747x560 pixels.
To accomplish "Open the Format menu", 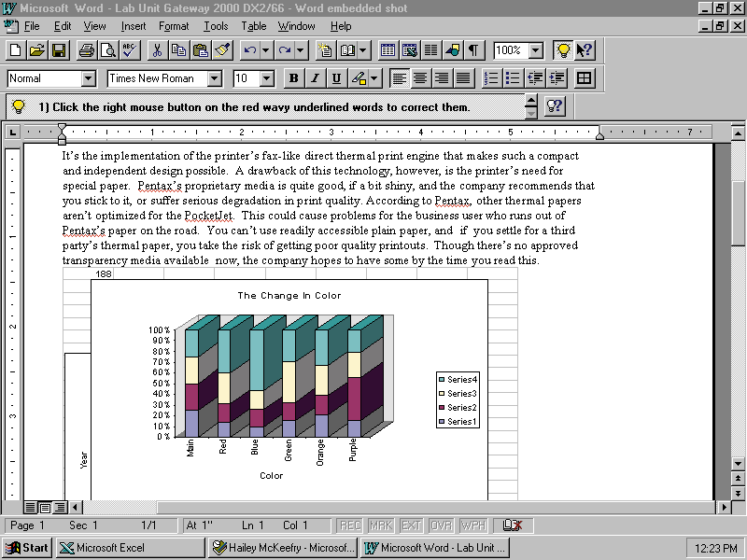I will [x=174, y=26].
